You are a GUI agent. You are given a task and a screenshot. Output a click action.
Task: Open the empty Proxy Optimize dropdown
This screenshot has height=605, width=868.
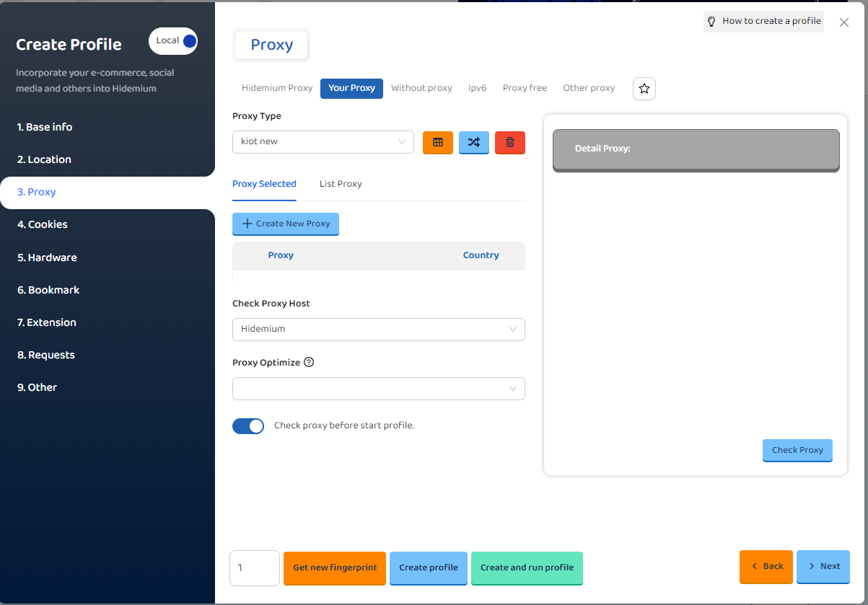pyautogui.click(x=378, y=389)
